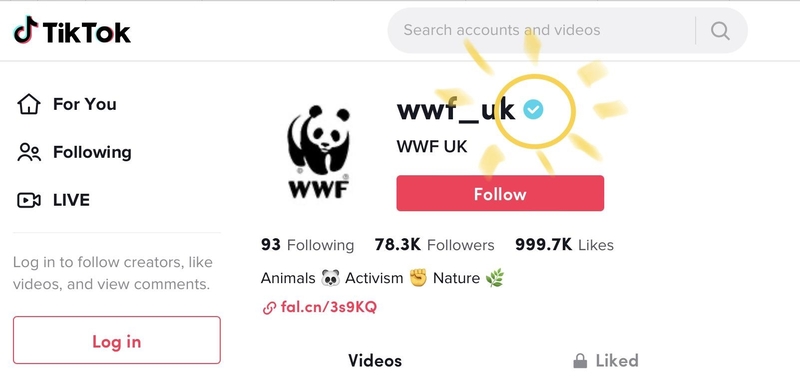Click the LIVE camera icon
This screenshot has width=800, height=377.
[29, 200]
